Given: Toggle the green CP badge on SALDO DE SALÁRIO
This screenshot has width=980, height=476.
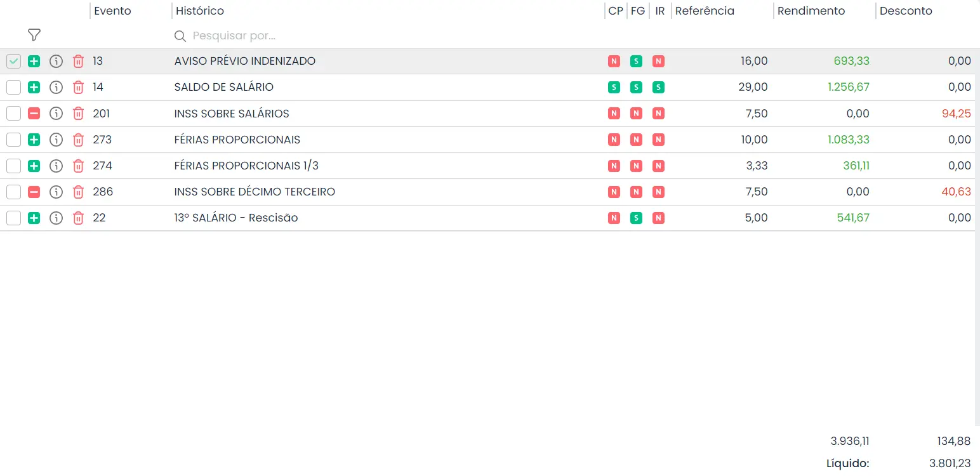Looking at the screenshot, I should (x=614, y=87).
